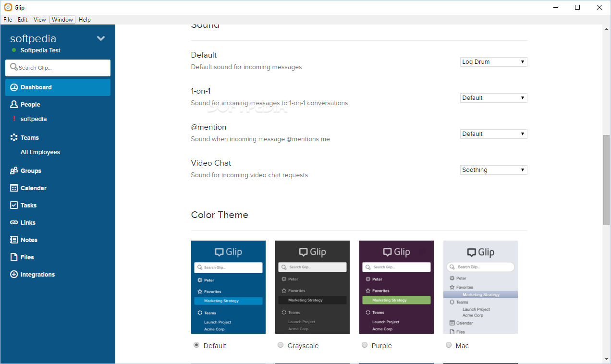The width and height of the screenshot is (611, 364).
Task: Click the Glip app icon in title bar
Action: click(x=8, y=7)
